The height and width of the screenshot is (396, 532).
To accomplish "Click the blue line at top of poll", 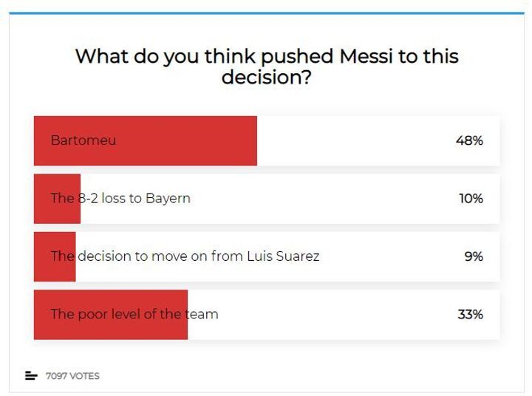I will (x=266, y=13).
